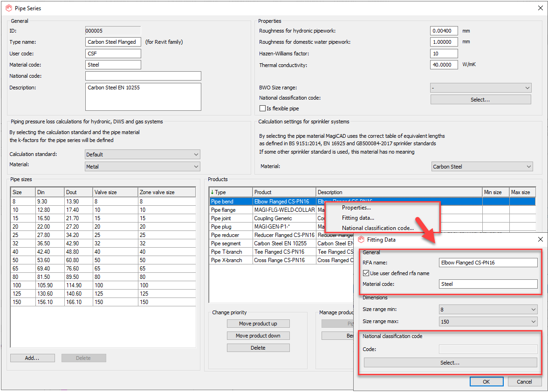This screenshot has height=392, width=548.
Task: Click Add... under the Pipe sizes table
Action: [33, 358]
